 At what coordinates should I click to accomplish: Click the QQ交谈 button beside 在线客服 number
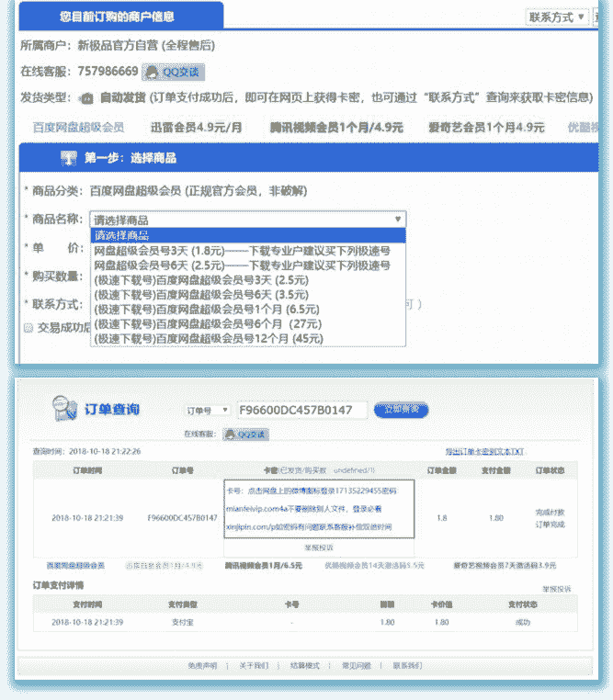173,72
